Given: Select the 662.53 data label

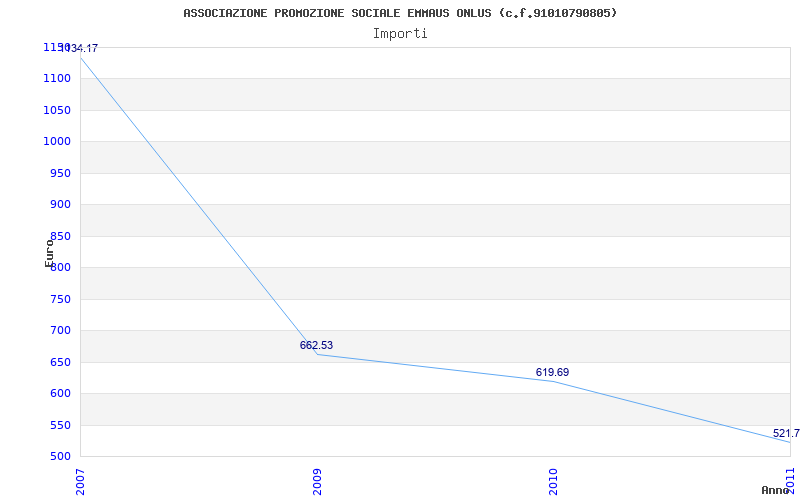Looking at the screenshot, I should (x=316, y=345).
